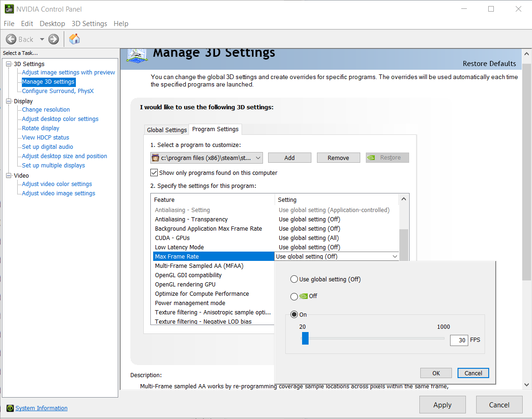Click the program icon in the program dropdown
The image size is (532, 419).
(x=155, y=158)
